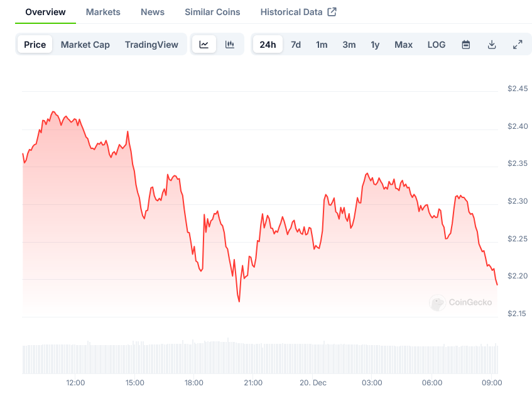Select the 1m time range
The image size is (532, 396).
tap(322, 45)
